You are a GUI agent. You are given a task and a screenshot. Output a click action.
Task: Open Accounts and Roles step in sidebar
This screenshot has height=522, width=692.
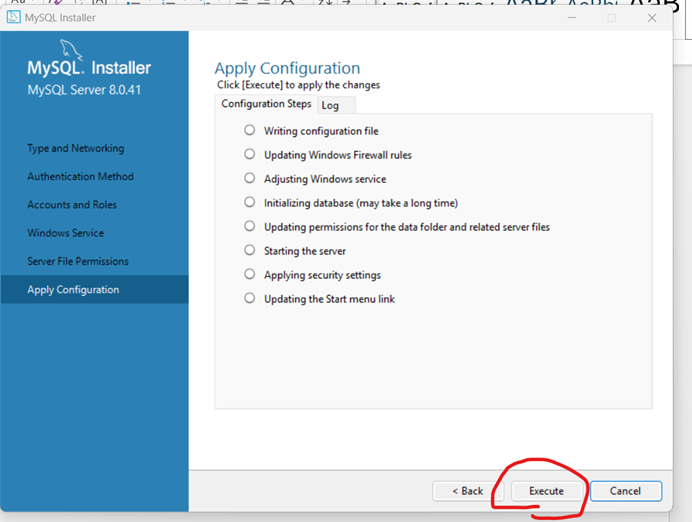point(72,205)
